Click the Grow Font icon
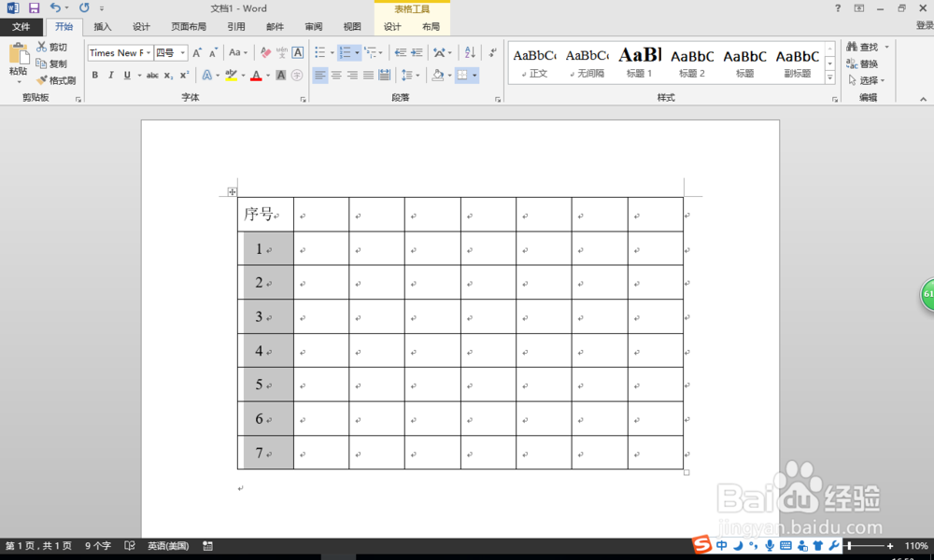 (196, 52)
